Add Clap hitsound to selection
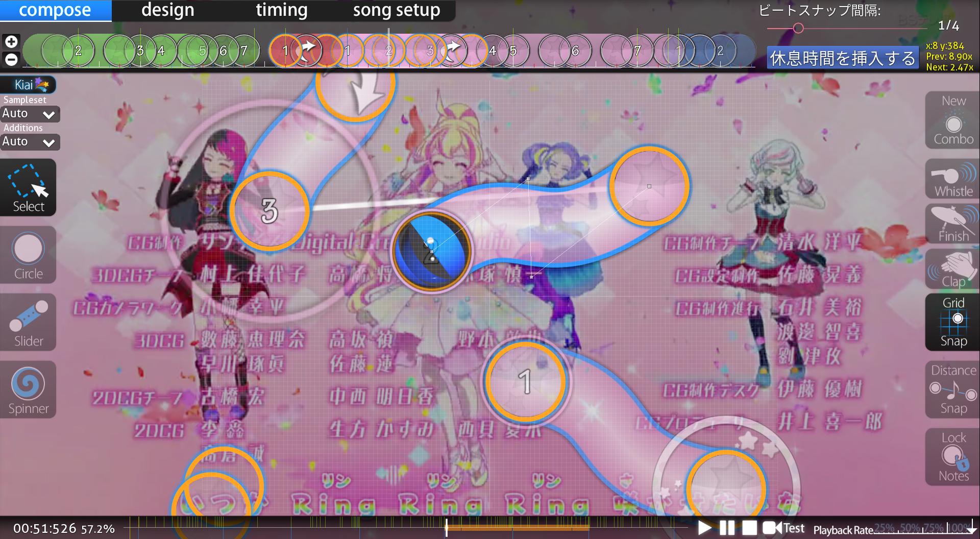 tap(952, 269)
